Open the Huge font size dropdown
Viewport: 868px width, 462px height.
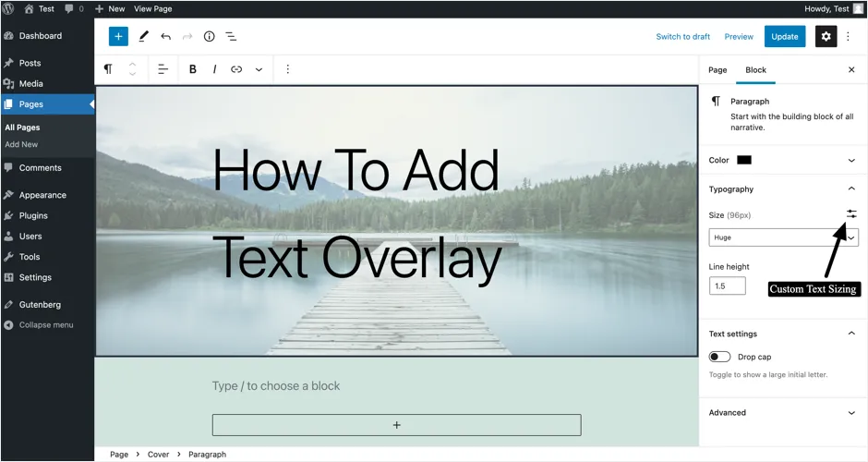click(783, 237)
